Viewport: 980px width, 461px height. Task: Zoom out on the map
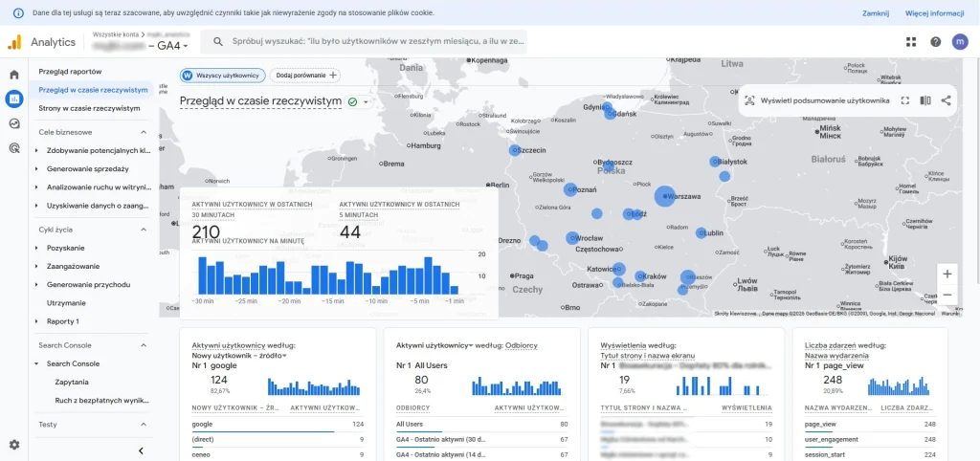(947, 295)
